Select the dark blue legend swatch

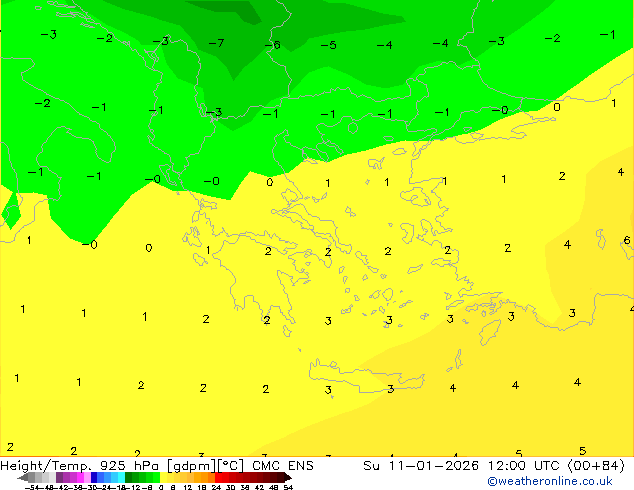point(94,477)
